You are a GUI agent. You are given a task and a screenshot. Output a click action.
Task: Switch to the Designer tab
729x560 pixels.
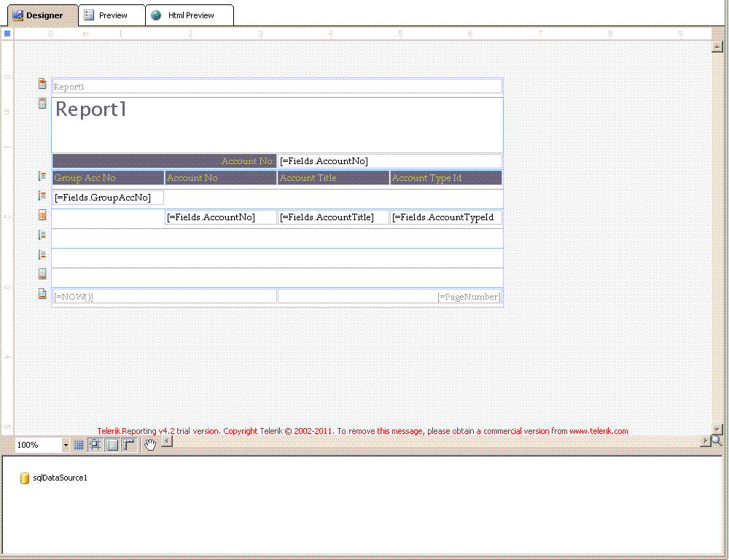[43, 15]
